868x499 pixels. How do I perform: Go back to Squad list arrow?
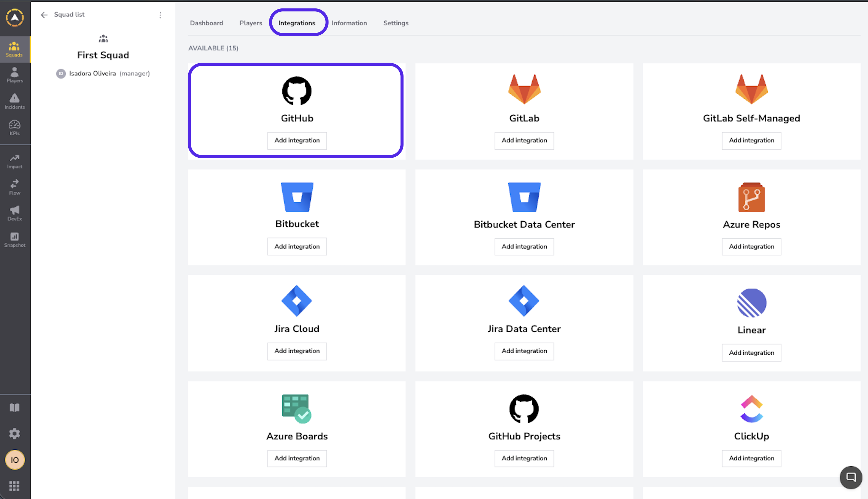(x=44, y=15)
